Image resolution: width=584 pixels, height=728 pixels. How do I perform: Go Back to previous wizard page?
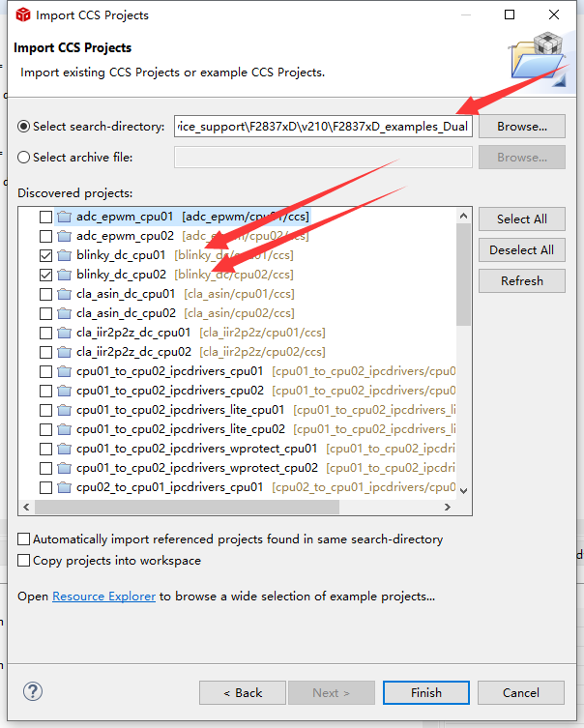tap(243, 693)
